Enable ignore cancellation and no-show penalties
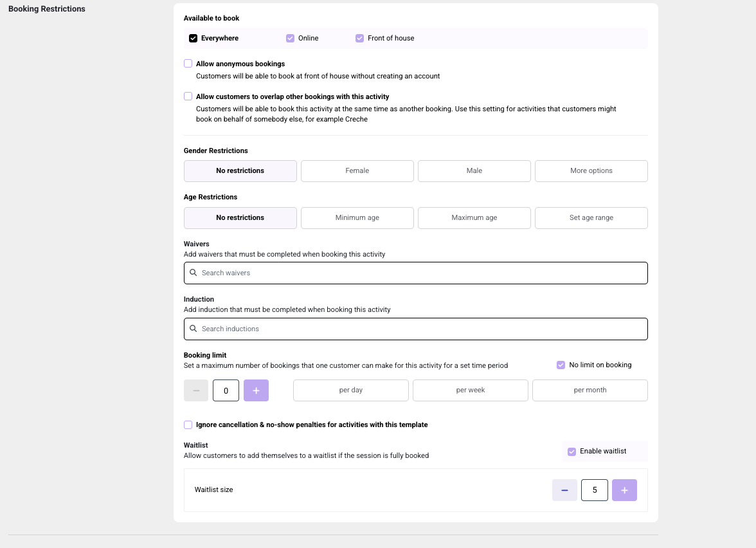756x548 pixels. click(x=188, y=425)
